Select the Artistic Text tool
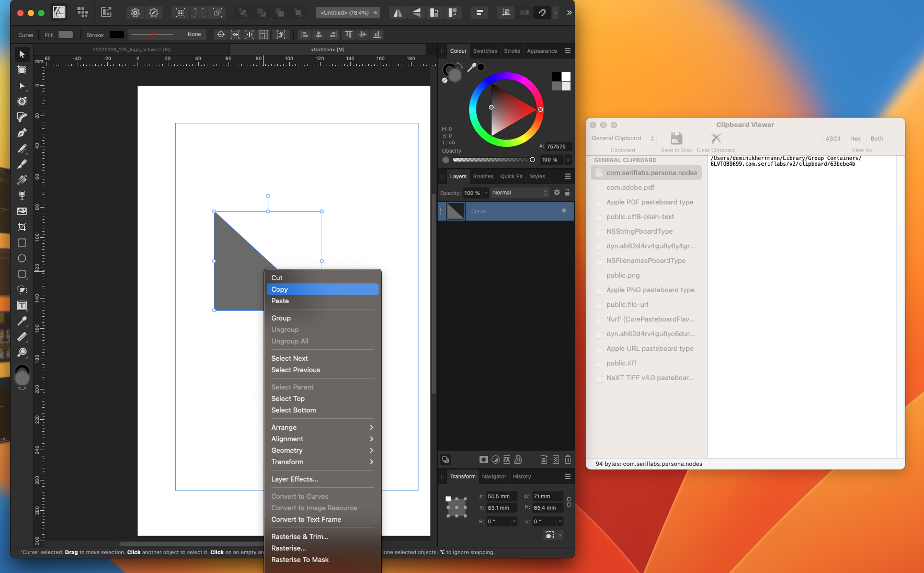This screenshot has height=573, width=924. 22,305
